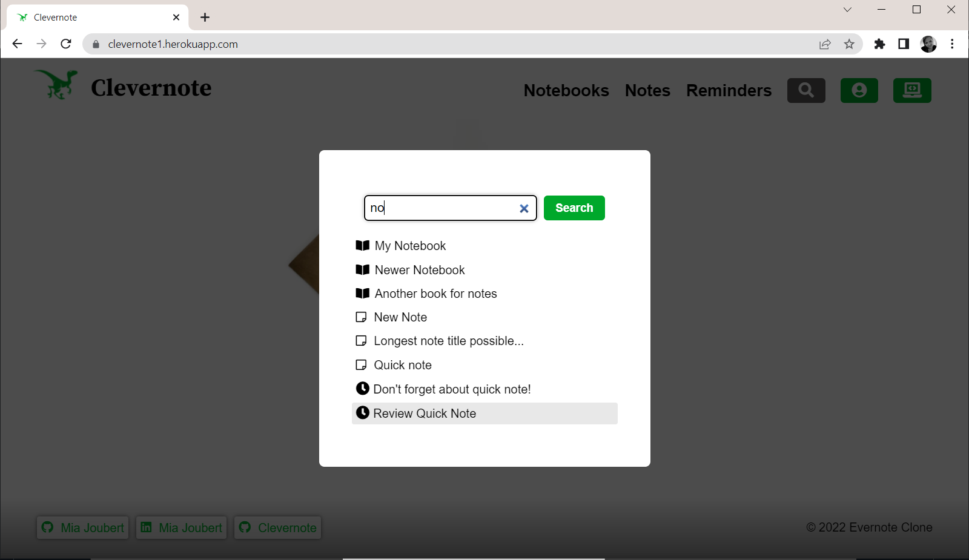The width and height of the screenshot is (969, 560).
Task: Click the clock icon beside Review Quick Note
Action: 363,412
